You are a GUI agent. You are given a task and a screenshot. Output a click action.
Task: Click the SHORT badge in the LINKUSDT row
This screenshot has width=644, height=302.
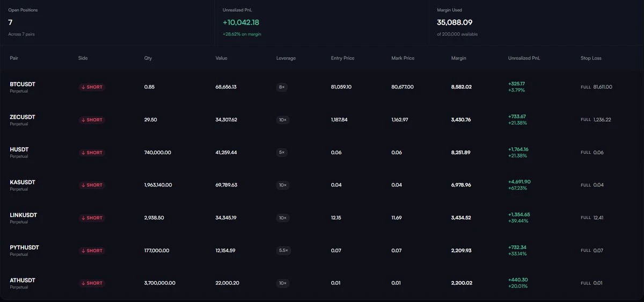point(92,218)
